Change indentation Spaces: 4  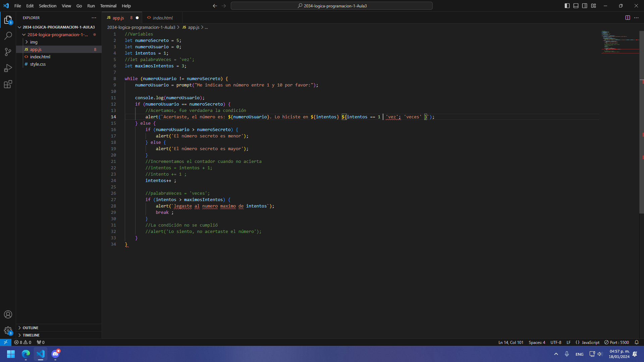[537, 342]
